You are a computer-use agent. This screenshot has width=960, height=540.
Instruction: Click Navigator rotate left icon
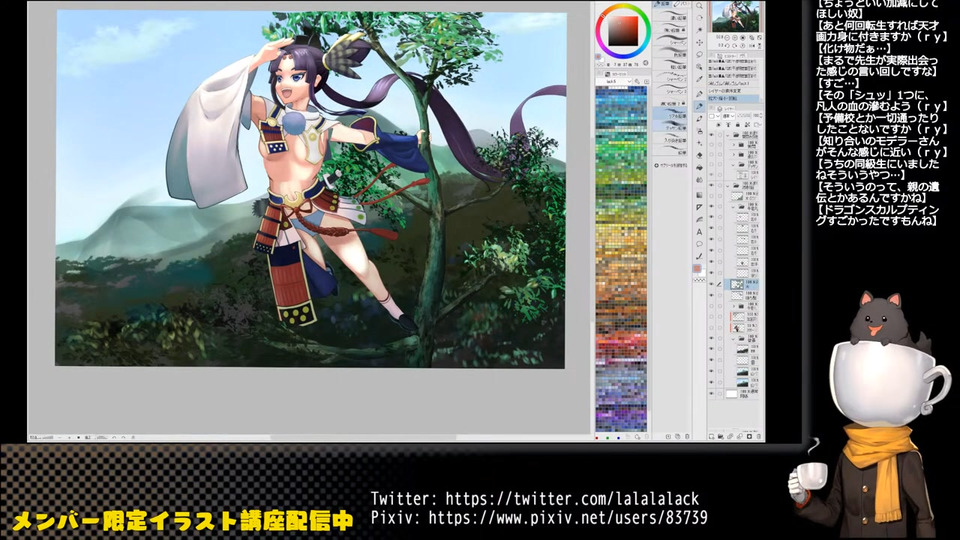[727, 45]
